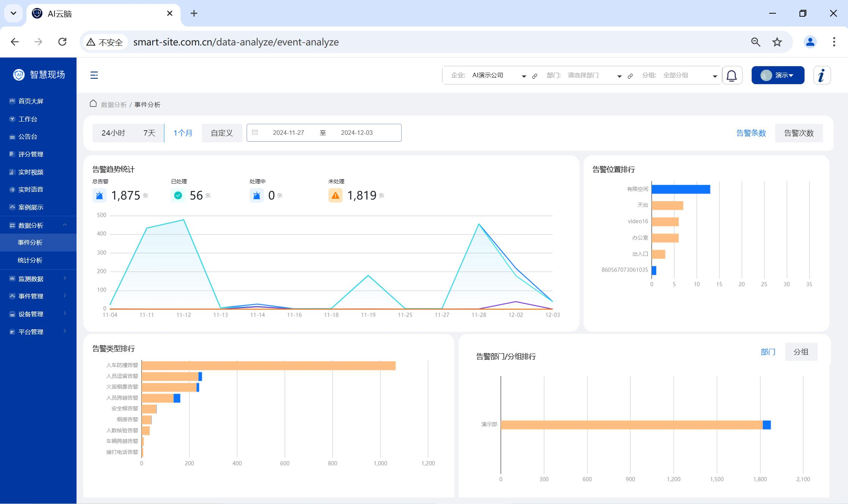Viewport: 848px width, 504px height.
Task: Go back in browser history
Action: [15, 42]
